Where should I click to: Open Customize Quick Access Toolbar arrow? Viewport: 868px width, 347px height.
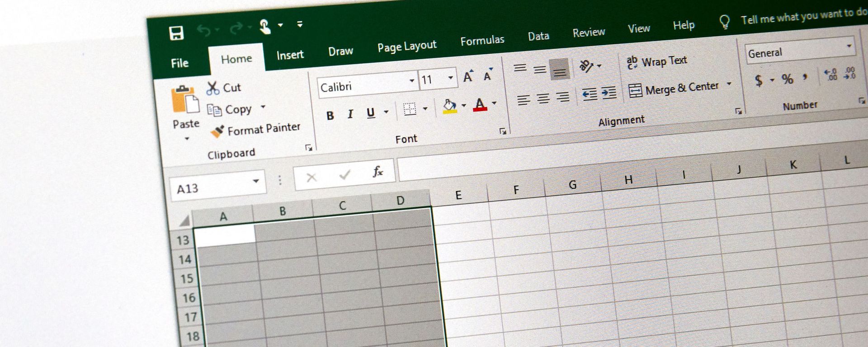coord(300,24)
